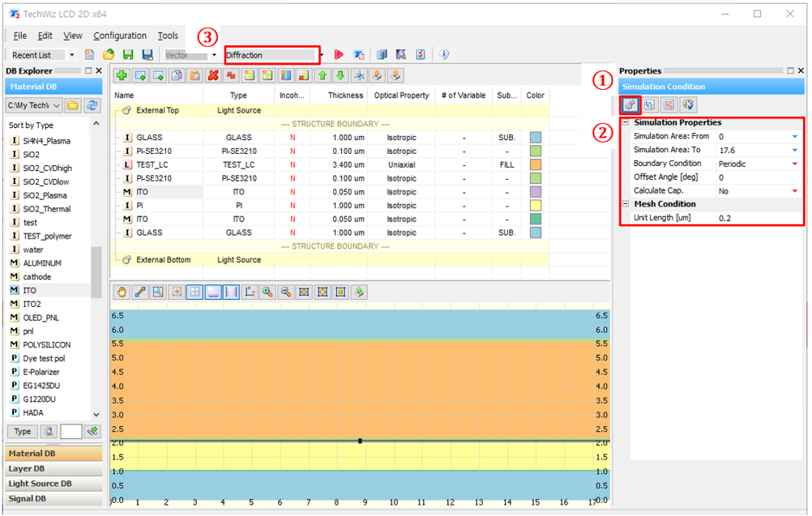This screenshot has height=516, width=812.
Task: Click the Type button in DB Explorer
Action: point(22,432)
